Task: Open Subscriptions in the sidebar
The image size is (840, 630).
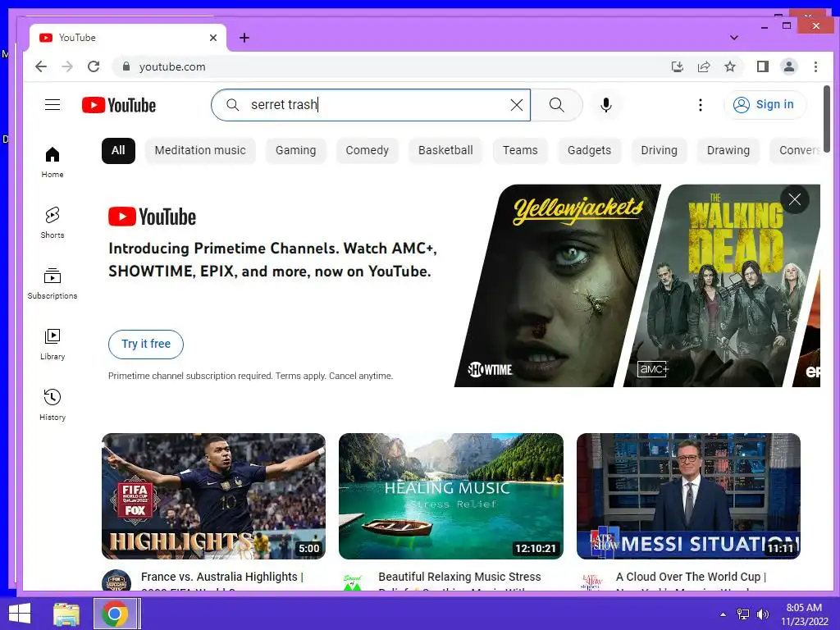Action: (52, 284)
